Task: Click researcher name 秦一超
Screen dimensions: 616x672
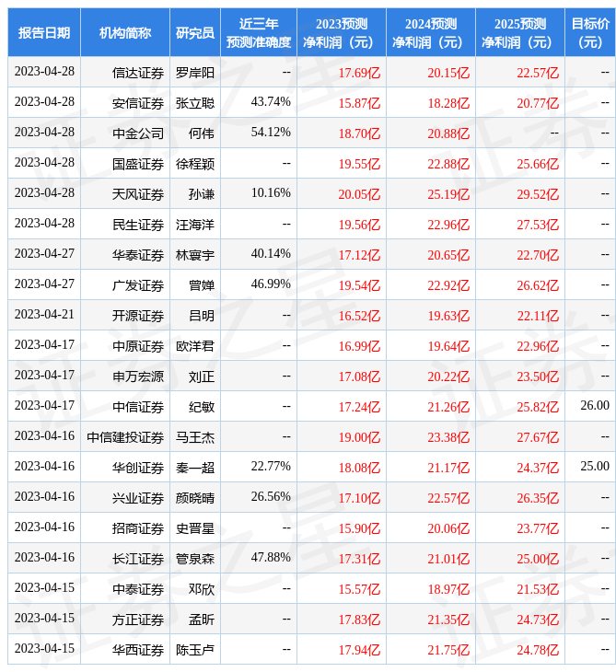Action: click(x=195, y=468)
